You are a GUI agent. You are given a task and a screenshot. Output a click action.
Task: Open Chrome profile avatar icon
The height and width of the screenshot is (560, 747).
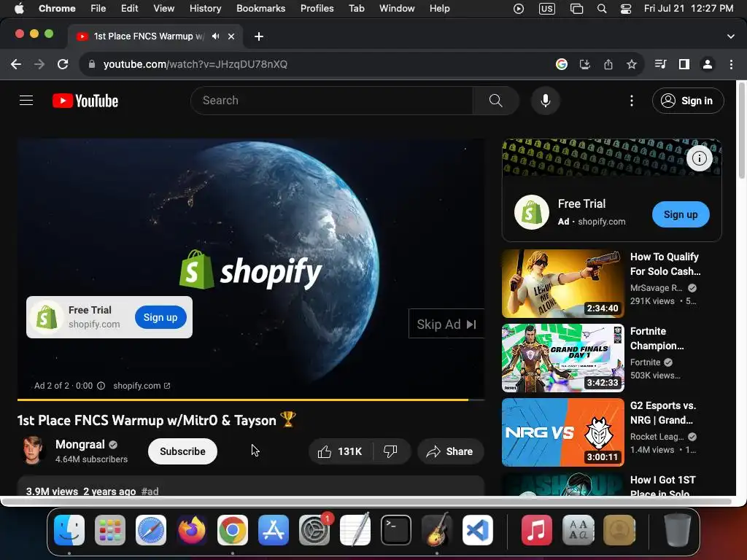[x=708, y=64]
